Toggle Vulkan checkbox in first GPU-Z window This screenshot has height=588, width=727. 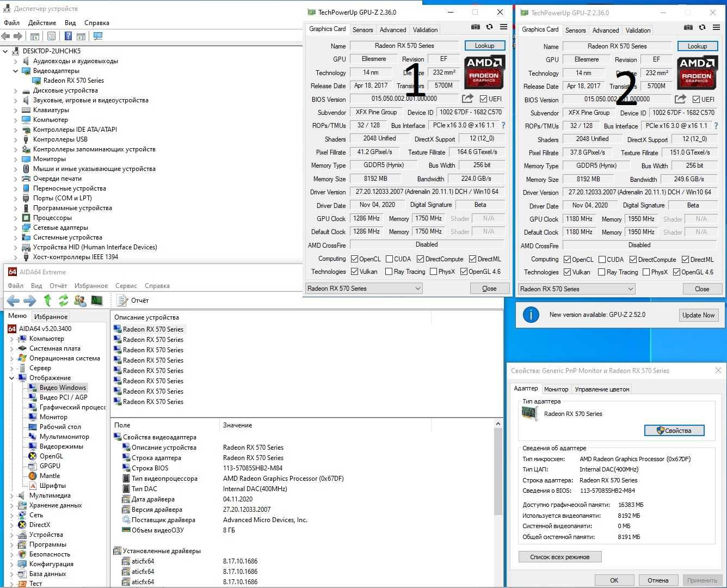pyautogui.click(x=354, y=272)
